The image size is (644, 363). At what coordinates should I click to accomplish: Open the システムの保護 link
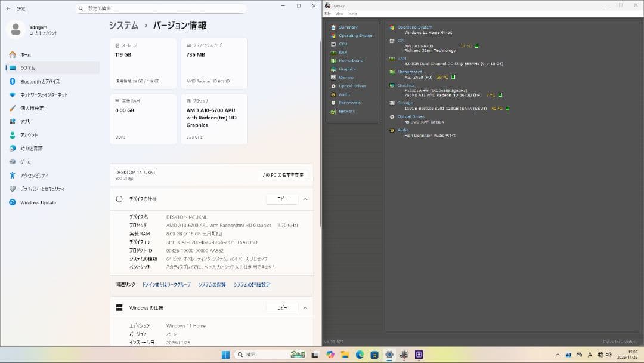coord(212,285)
